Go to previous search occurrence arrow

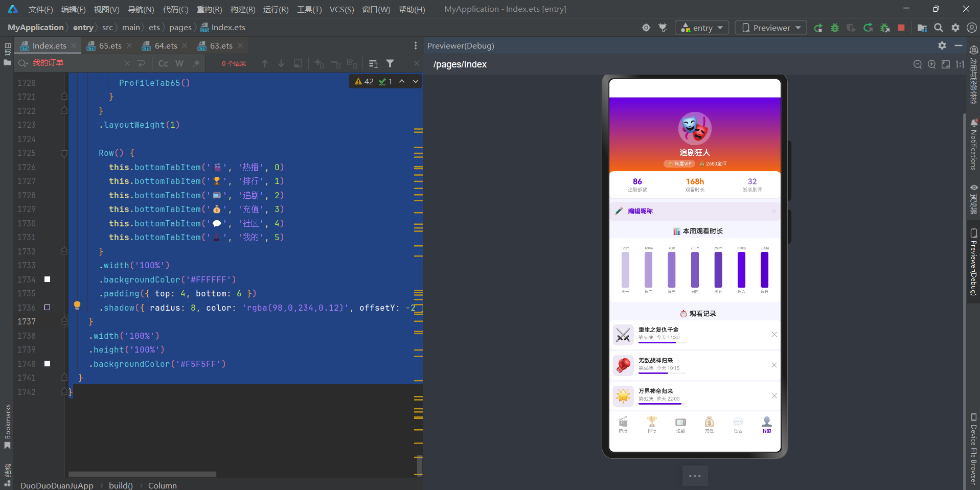click(265, 63)
